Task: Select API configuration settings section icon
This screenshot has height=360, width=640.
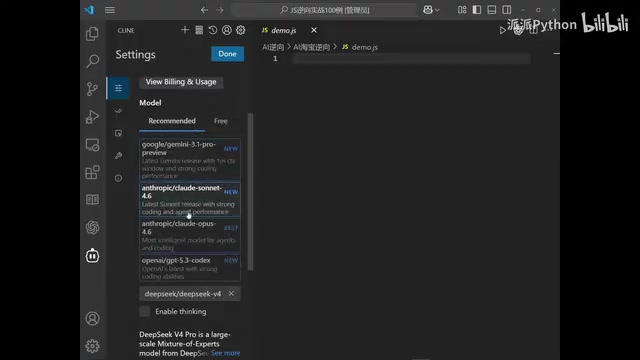Action: 118,88
